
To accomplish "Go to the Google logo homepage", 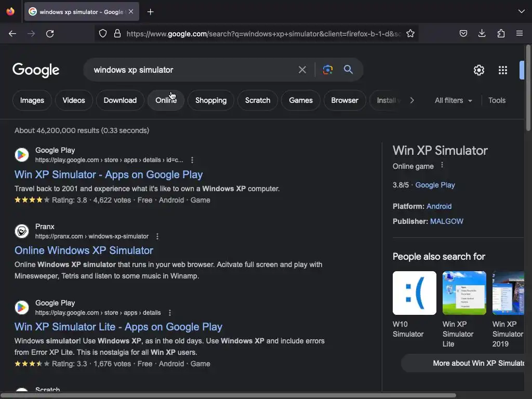I will point(36,70).
